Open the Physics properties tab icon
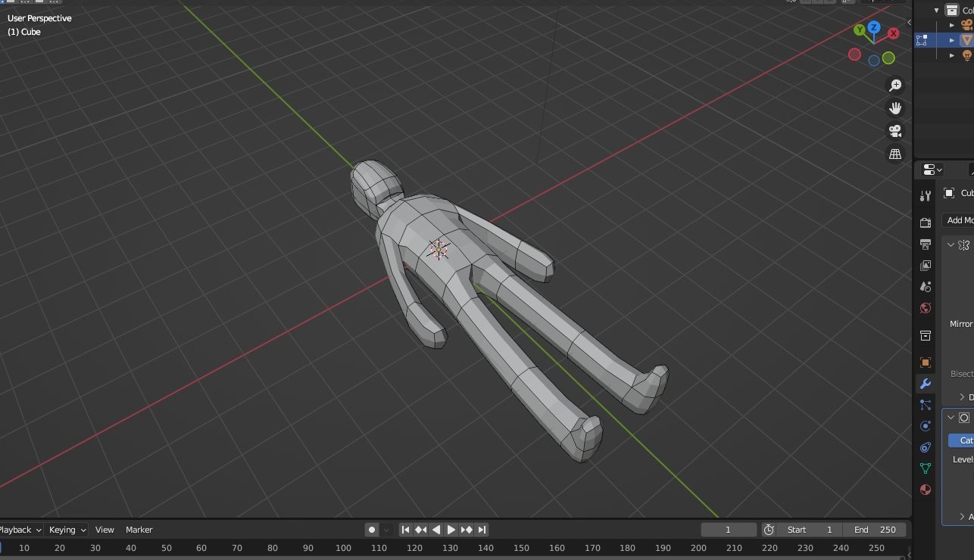 pyautogui.click(x=925, y=426)
